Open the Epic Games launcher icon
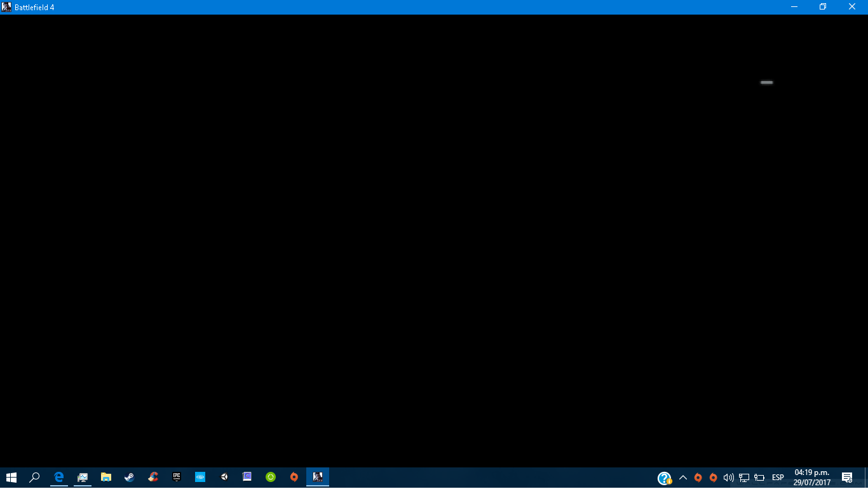 (x=177, y=478)
